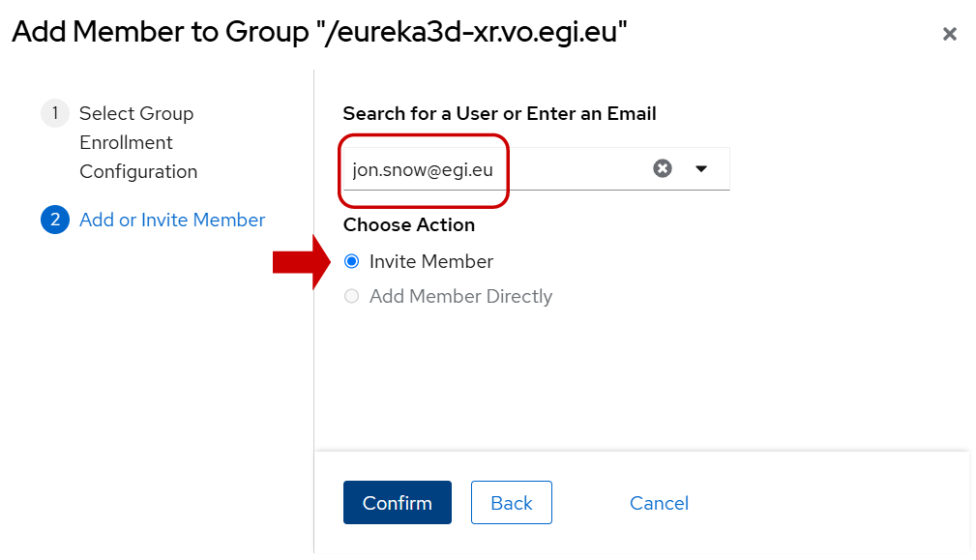Viewport: 976px width, 560px height.
Task: Click the Invite Member option label
Action: coord(431,261)
